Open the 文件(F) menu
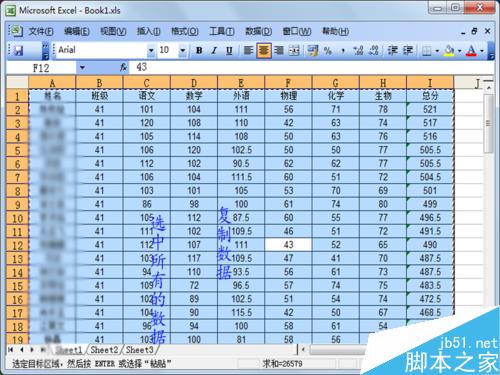The width and height of the screenshot is (500, 375). click(x=41, y=32)
